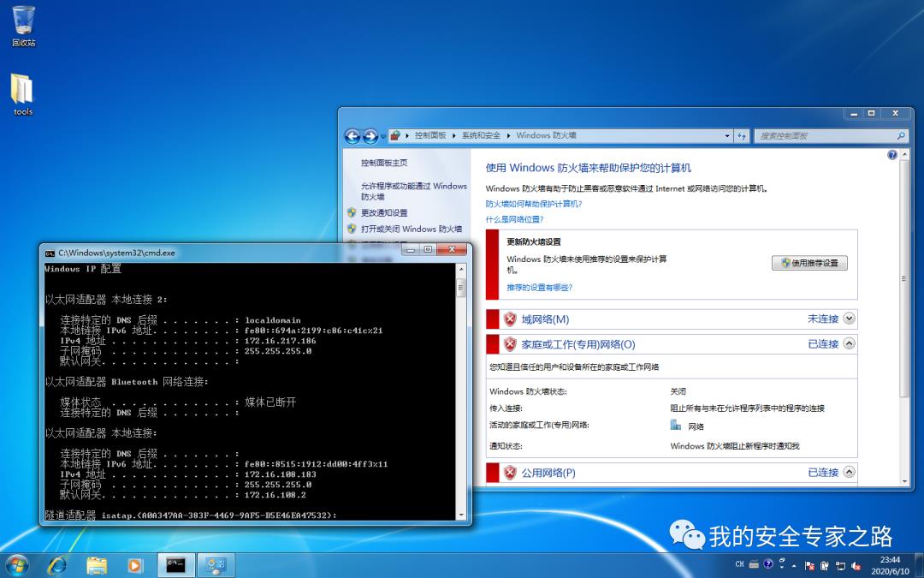The image size is (924, 578).
Task: Click the 什么是网络位置? link
Action: tap(514, 219)
